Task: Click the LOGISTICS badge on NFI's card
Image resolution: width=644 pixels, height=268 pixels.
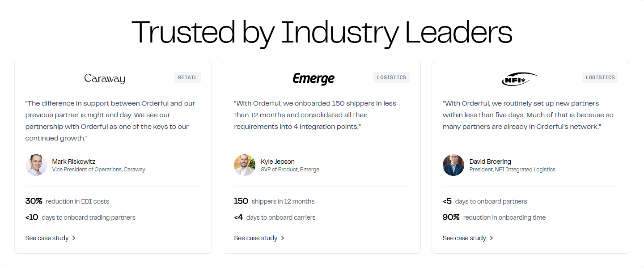Action: coord(600,77)
